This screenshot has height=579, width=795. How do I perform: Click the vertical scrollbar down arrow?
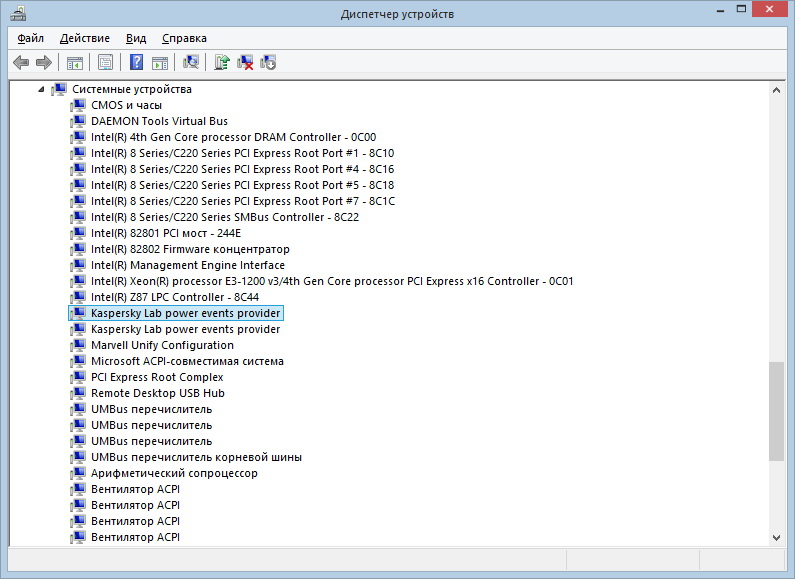776,537
